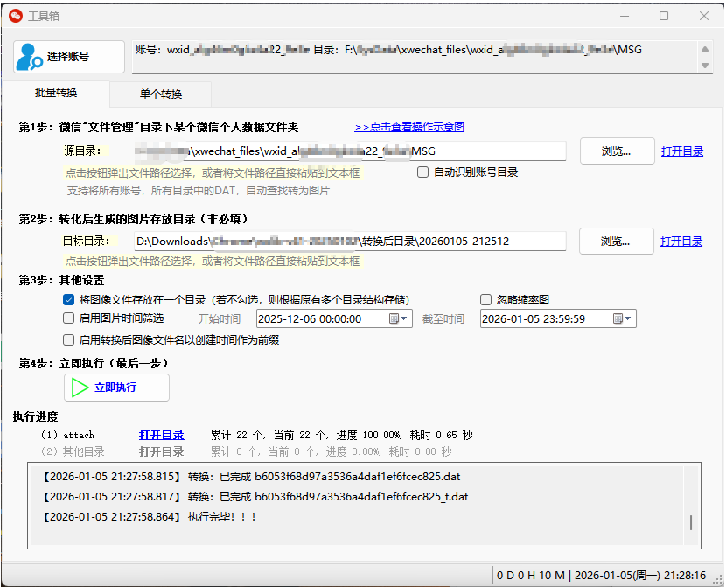The height and width of the screenshot is (588, 726).
Task: Maximize the 工具箱 window
Action: pos(664,16)
